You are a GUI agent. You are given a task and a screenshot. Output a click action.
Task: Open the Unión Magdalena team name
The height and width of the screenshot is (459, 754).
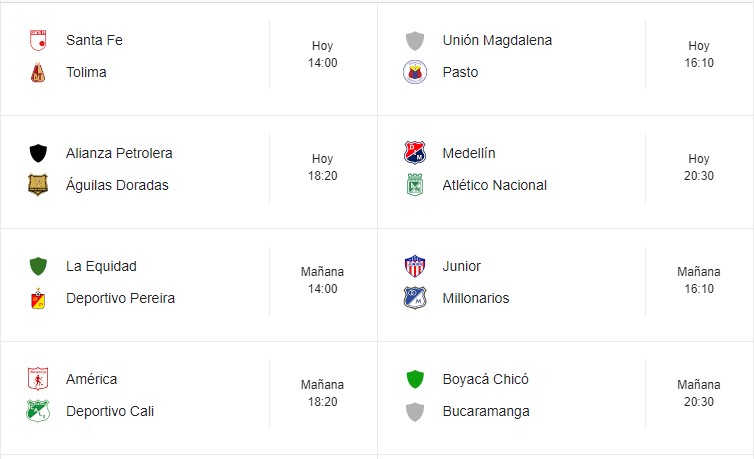tap(497, 40)
